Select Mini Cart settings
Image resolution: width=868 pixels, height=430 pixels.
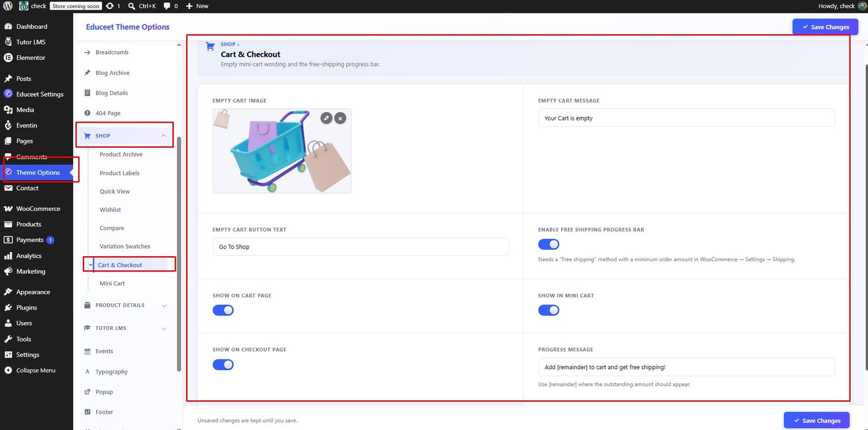(112, 283)
